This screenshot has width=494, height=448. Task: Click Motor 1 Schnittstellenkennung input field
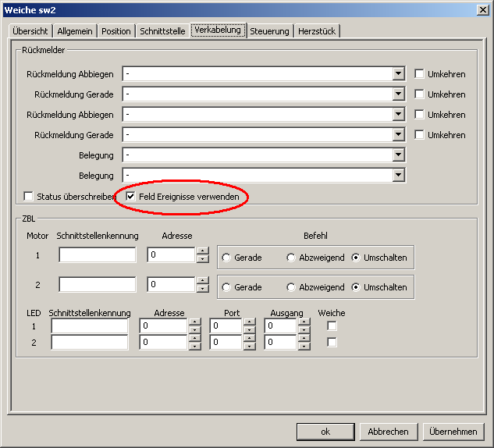click(x=98, y=255)
